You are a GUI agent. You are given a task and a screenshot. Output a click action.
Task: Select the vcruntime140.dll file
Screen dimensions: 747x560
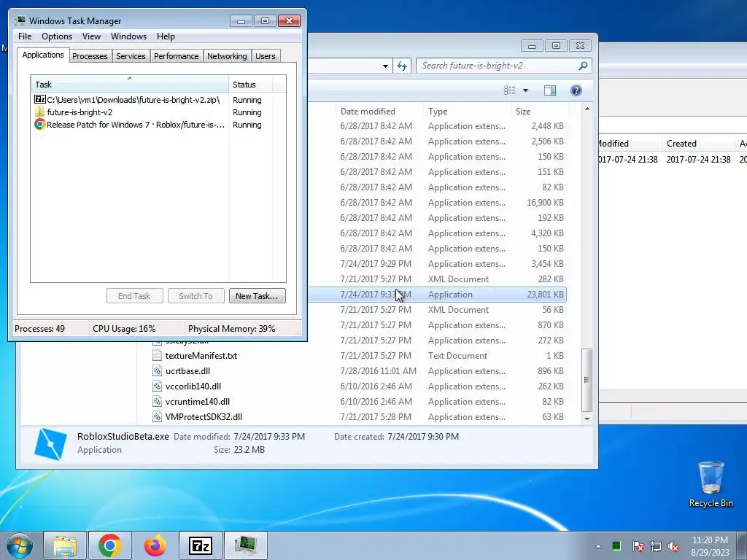pos(197,402)
